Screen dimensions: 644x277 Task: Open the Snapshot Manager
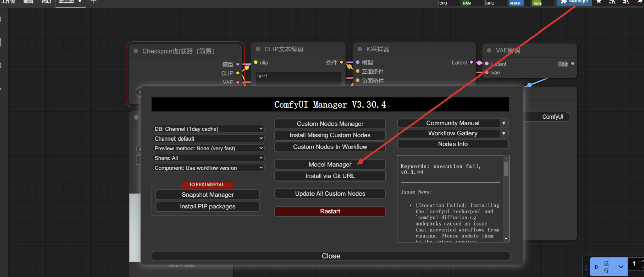pyautogui.click(x=208, y=195)
